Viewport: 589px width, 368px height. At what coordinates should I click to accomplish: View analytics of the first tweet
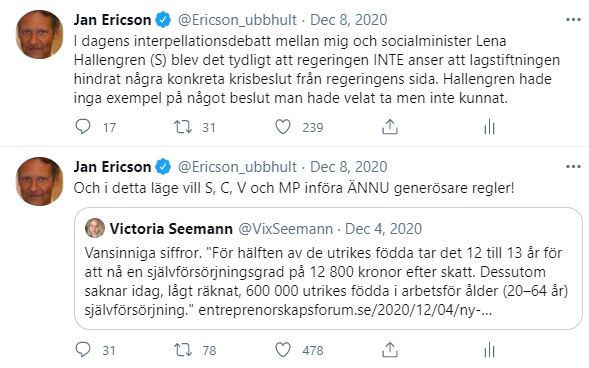point(489,127)
